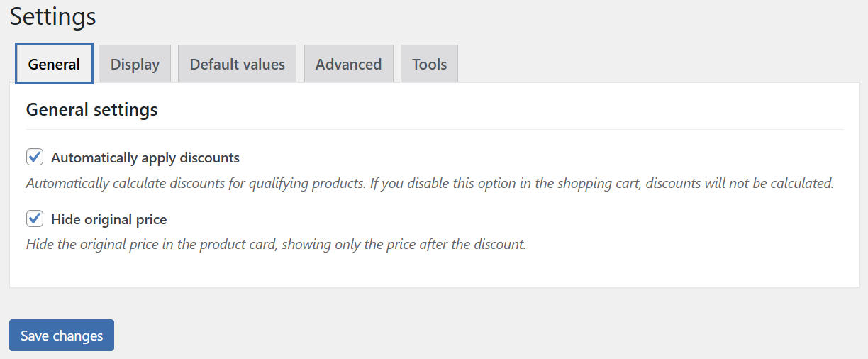This screenshot has width=868, height=359.
Task: Click the "Automatically apply discounts" label text
Action: point(145,158)
